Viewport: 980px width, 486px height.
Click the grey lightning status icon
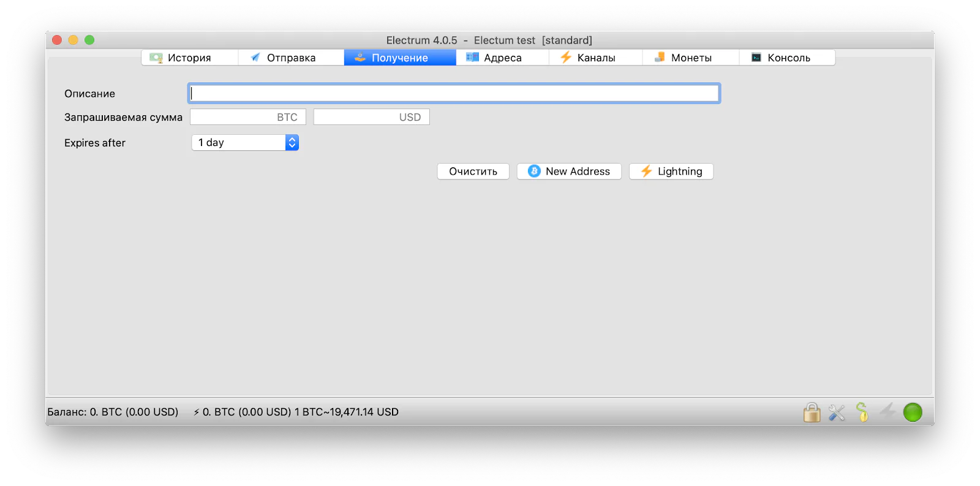point(888,412)
